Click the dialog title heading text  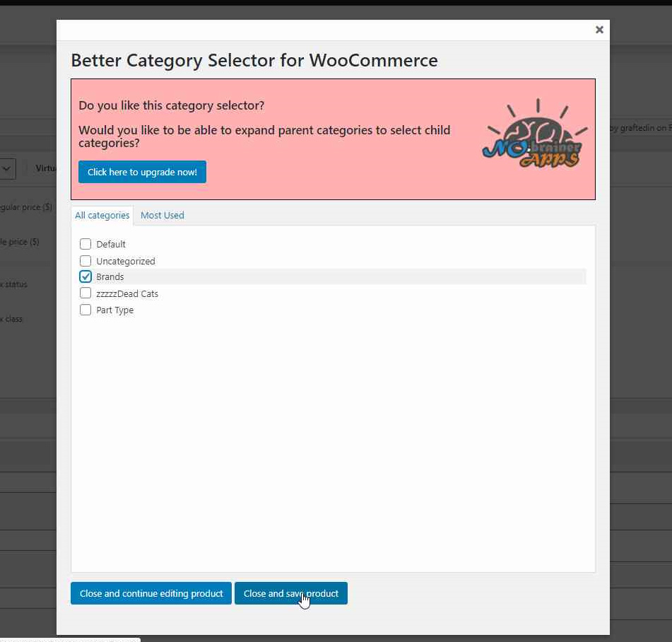coord(254,60)
